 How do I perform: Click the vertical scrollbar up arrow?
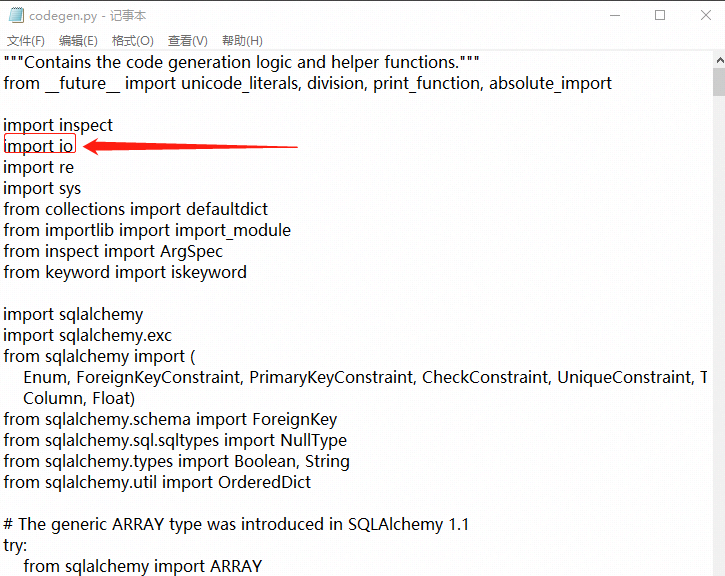pos(719,60)
